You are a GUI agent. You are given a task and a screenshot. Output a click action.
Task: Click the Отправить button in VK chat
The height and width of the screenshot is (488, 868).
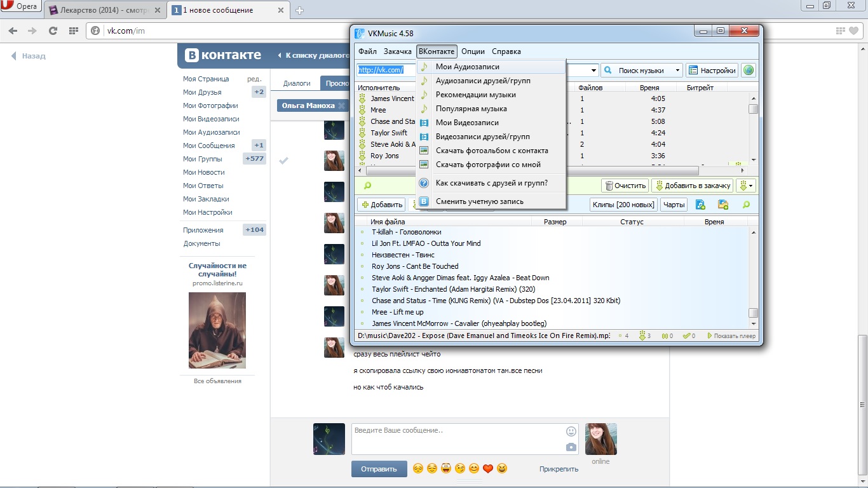379,469
